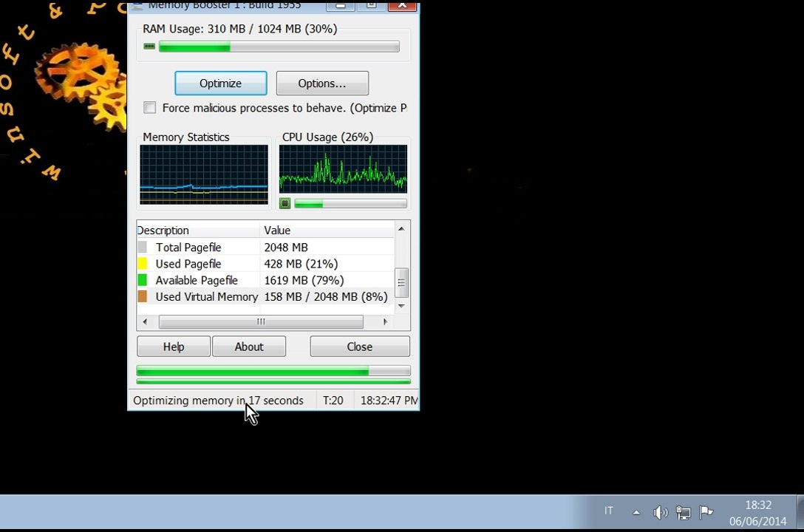The height and width of the screenshot is (532, 804).
Task: Open the network tray icon
Action: pyautogui.click(x=683, y=512)
